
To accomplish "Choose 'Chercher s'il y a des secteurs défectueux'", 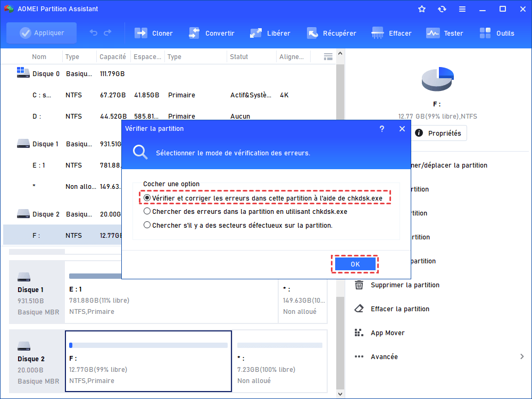I will pyautogui.click(x=147, y=225).
